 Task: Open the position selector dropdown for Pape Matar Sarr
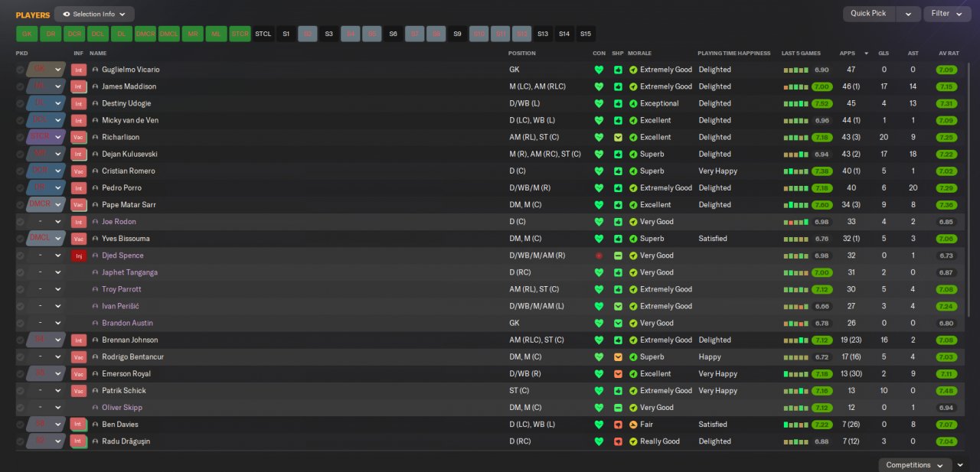click(57, 205)
